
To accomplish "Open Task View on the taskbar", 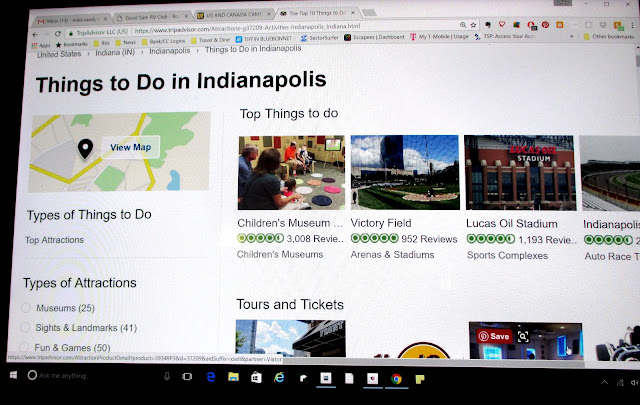I will pyautogui.click(x=187, y=376).
